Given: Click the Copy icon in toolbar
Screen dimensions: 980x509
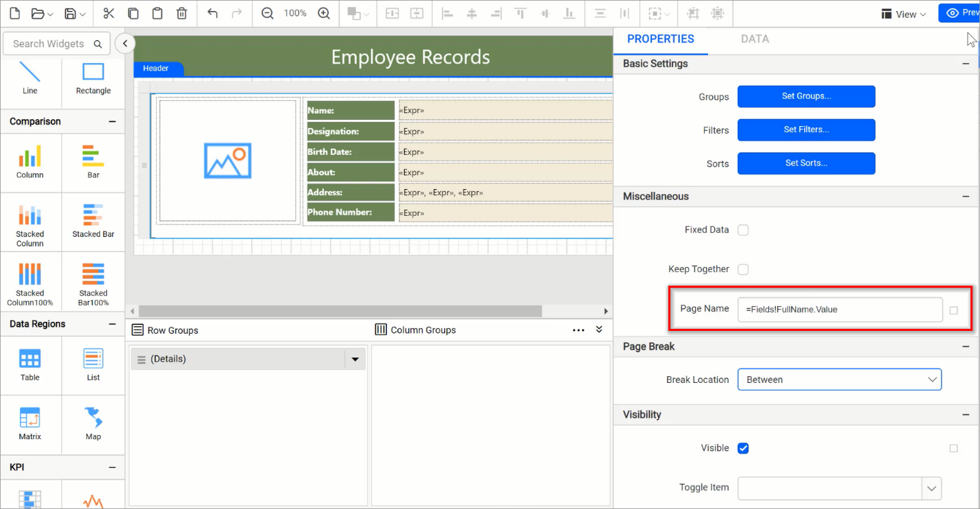Looking at the screenshot, I should (x=134, y=14).
